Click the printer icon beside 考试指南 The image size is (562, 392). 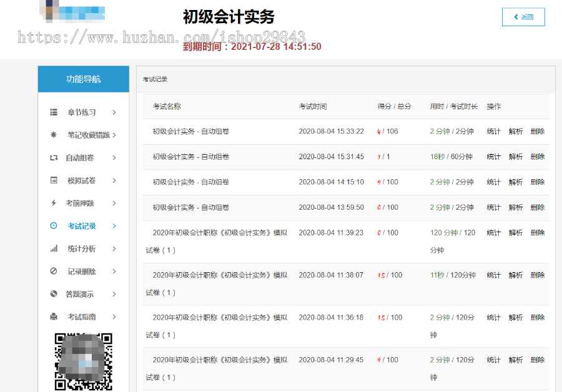click(x=54, y=316)
